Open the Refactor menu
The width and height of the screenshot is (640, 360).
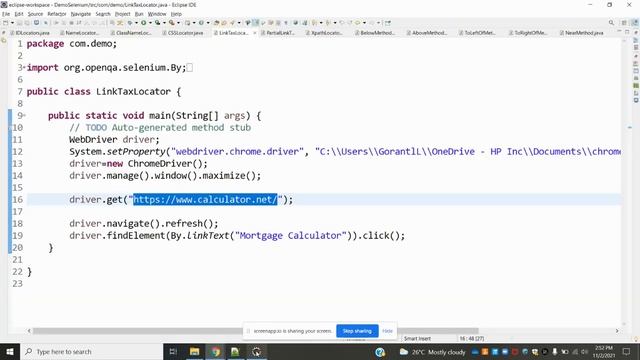click(57, 14)
